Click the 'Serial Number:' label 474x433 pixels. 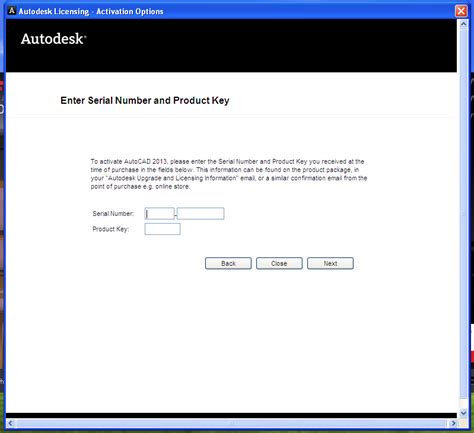[113, 214]
